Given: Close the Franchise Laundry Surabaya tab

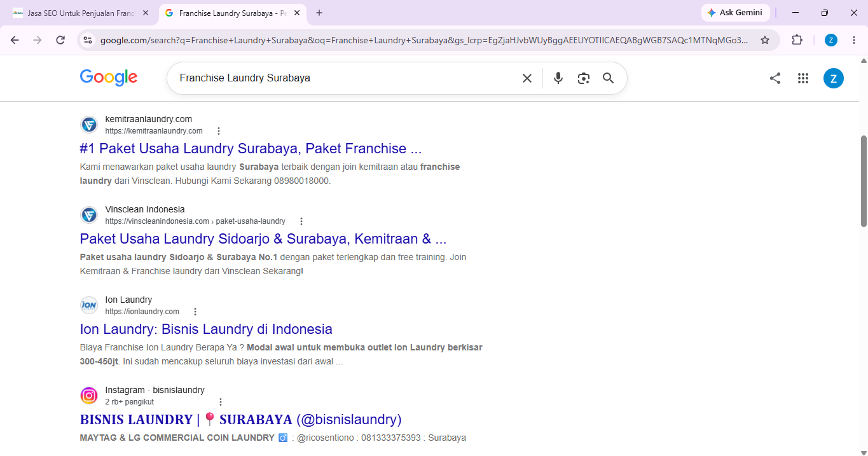Looking at the screenshot, I should (297, 13).
